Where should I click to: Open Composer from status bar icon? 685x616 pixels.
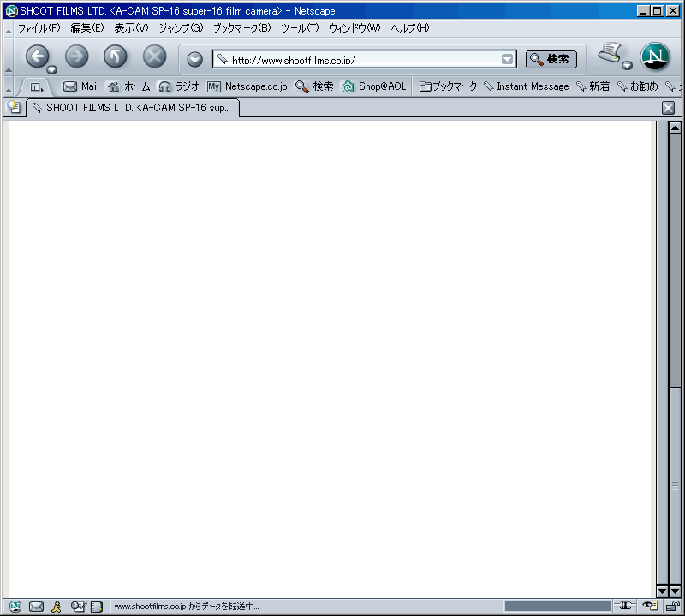pos(78,607)
